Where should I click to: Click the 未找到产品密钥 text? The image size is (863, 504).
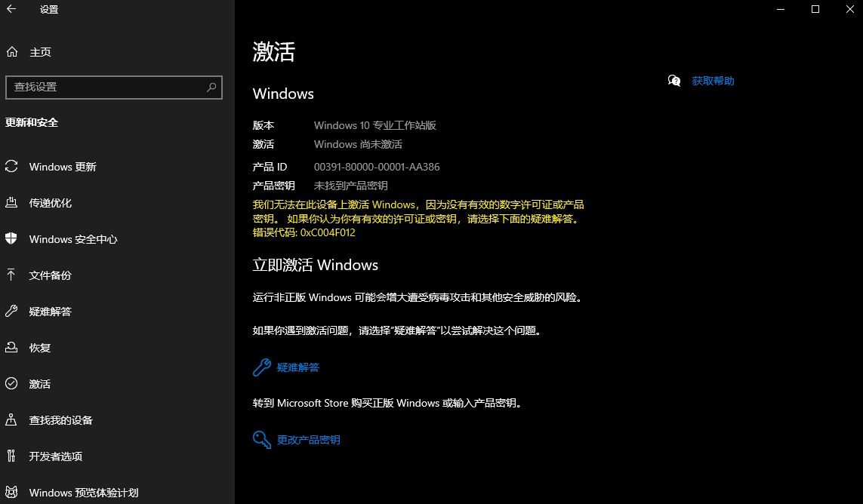coord(350,186)
